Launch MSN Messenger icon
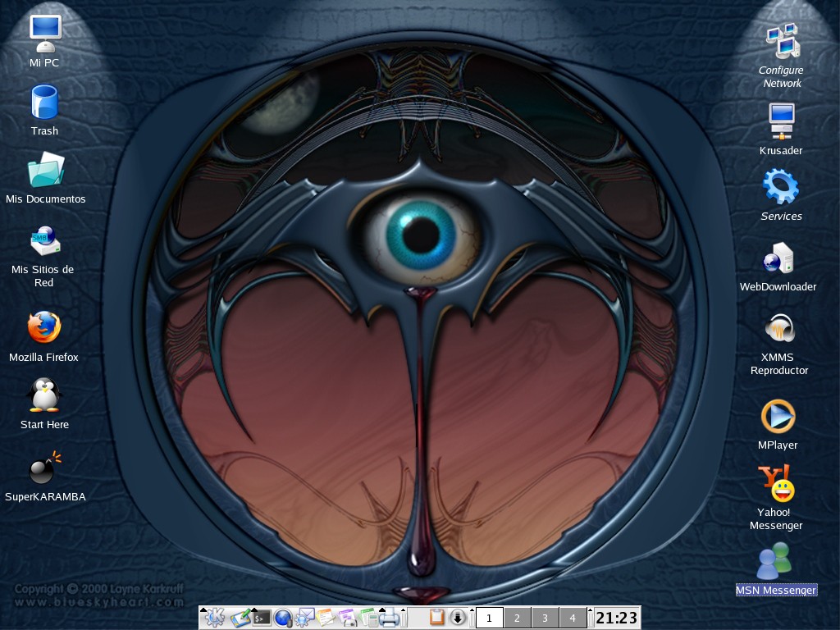840x630 pixels. click(x=774, y=561)
